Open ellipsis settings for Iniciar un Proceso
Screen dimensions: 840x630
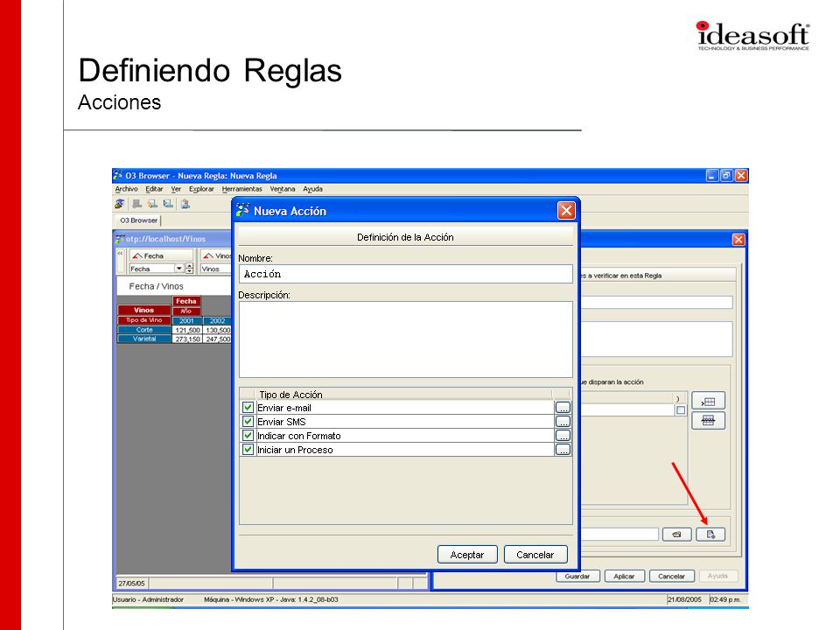click(563, 450)
